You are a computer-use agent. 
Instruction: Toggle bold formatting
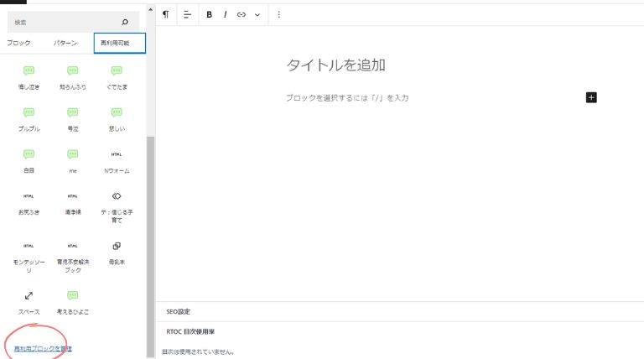coord(209,14)
